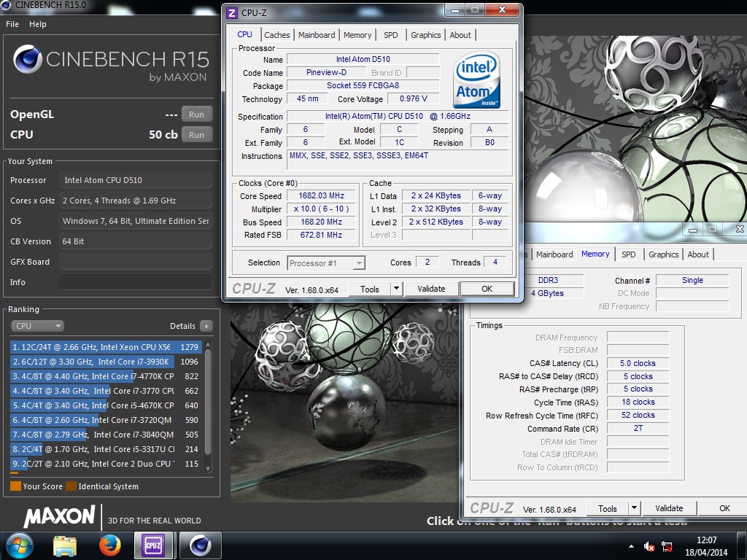This screenshot has width=747, height=560.
Task: Open SPD tab in rear CPU-Z
Action: (x=628, y=254)
